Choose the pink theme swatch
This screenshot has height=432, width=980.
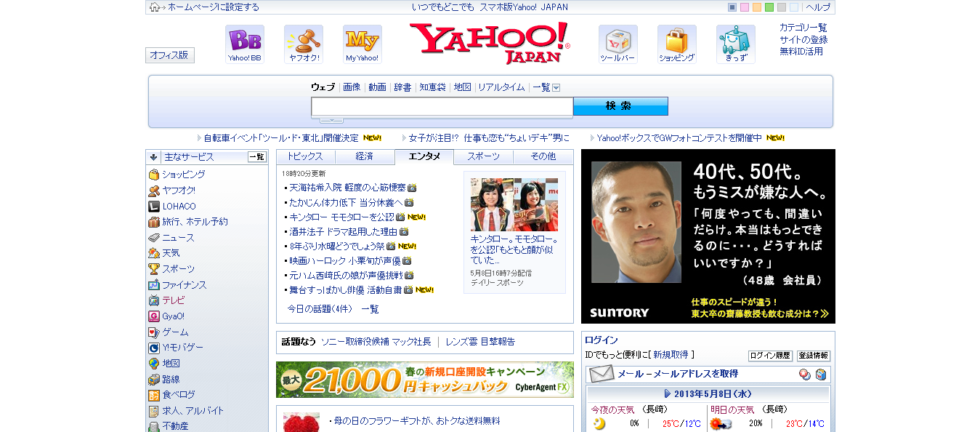[x=745, y=7]
